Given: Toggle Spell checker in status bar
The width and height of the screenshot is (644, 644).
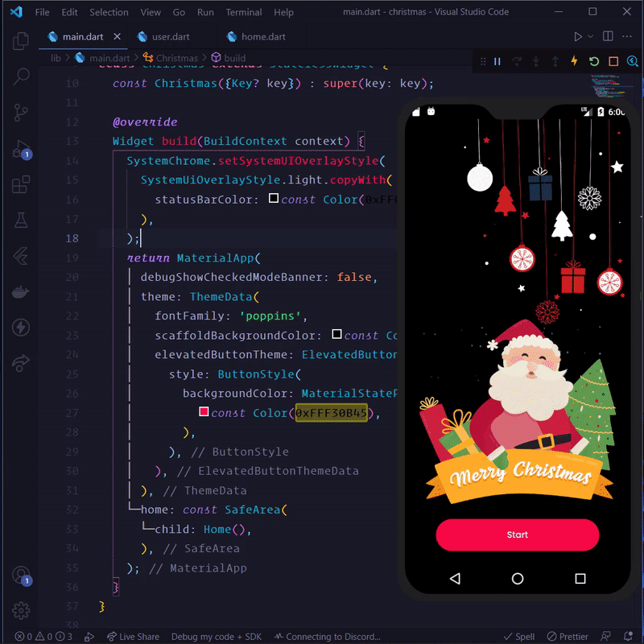Looking at the screenshot, I should click(x=519, y=636).
